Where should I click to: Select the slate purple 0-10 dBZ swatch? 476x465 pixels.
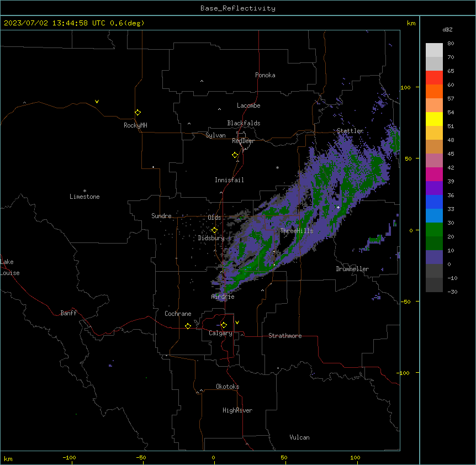click(x=434, y=257)
